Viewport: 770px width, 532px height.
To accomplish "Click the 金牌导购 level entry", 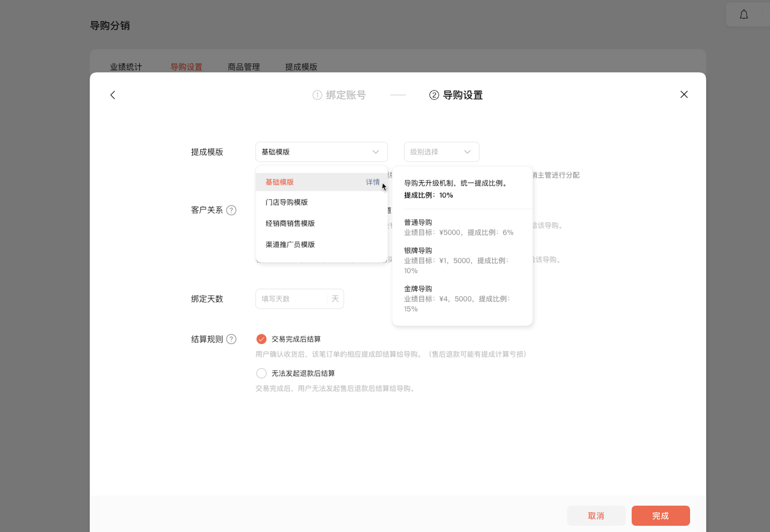I will pos(458,299).
